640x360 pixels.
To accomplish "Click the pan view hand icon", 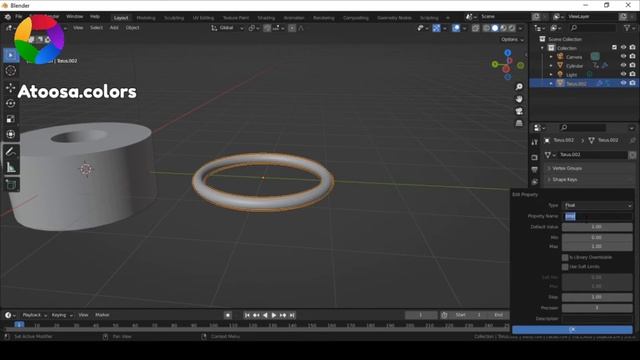I will 519,99.
